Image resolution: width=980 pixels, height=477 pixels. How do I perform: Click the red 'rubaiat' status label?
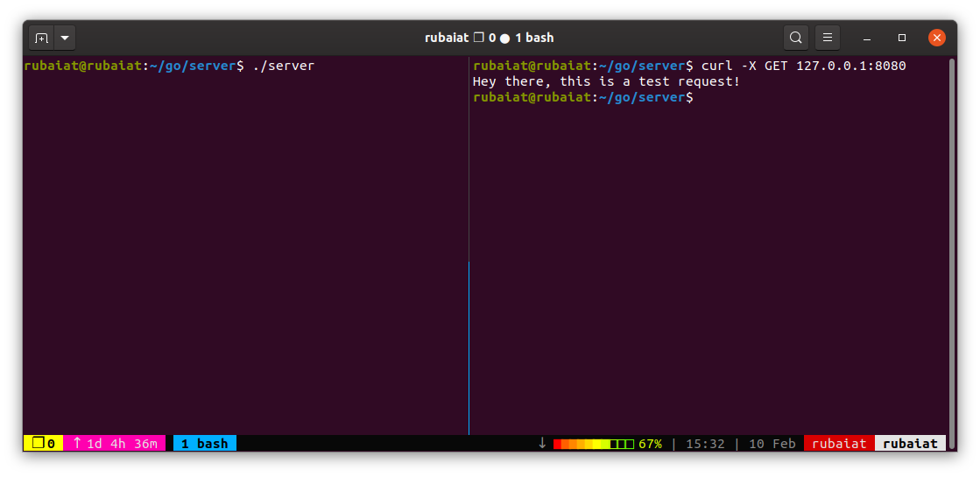(839, 444)
